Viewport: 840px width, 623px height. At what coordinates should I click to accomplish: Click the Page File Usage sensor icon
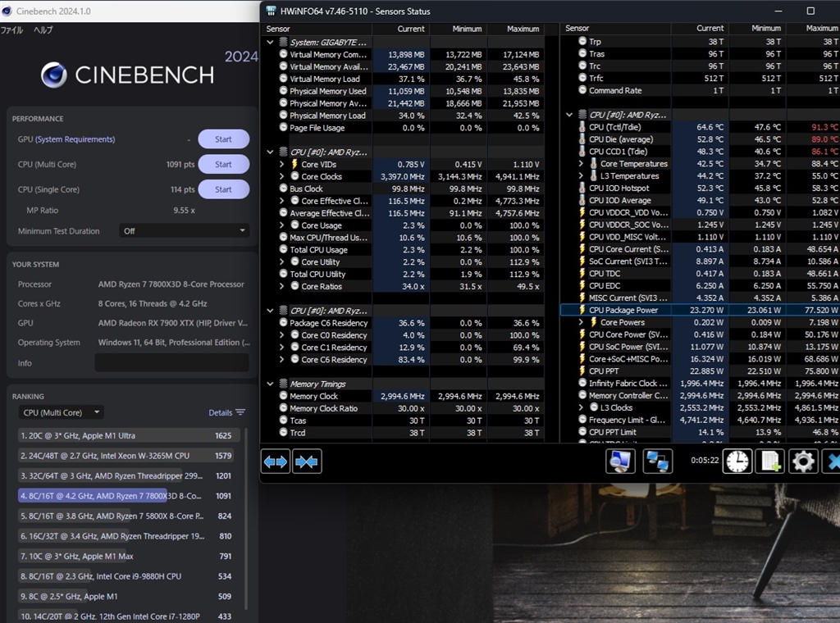tap(283, 127)
